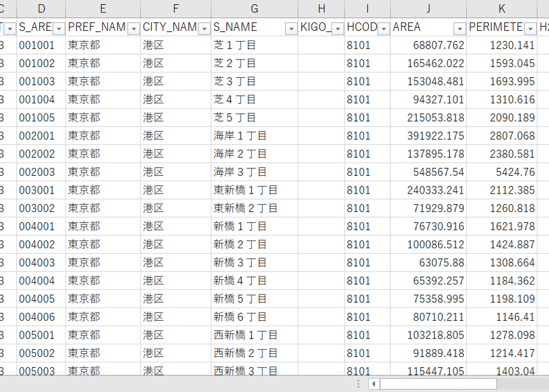The image size is (549, 392).
Task: Select the cell 新橋４丁目
Action: click(x=254, y=281)
